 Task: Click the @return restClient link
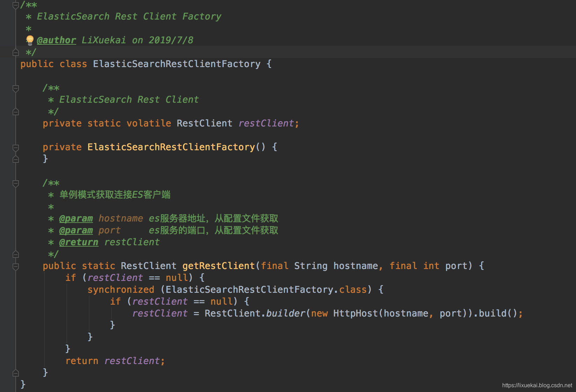pyautogui.click(x=79, y=242)
